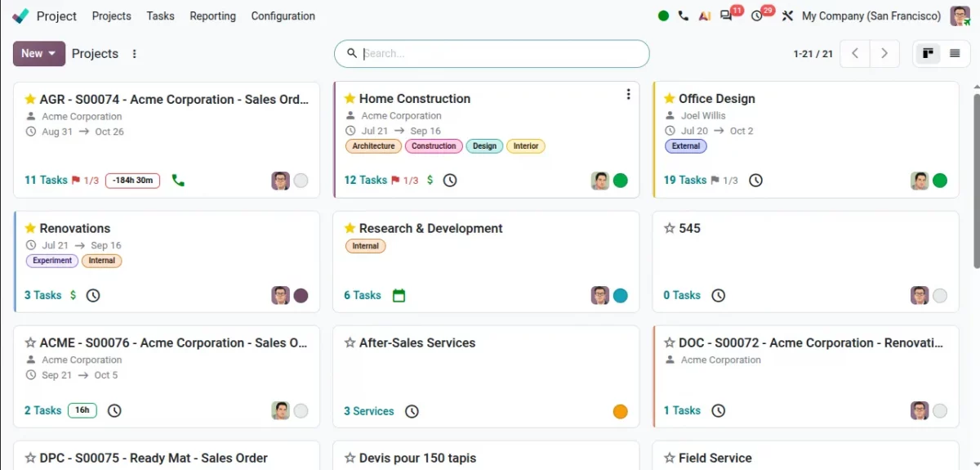Image resolution: width=980 pixels, height=470 pixels.
Task: Click the phone activity icon on AGR - S00074 card
Action: [178, 181]
